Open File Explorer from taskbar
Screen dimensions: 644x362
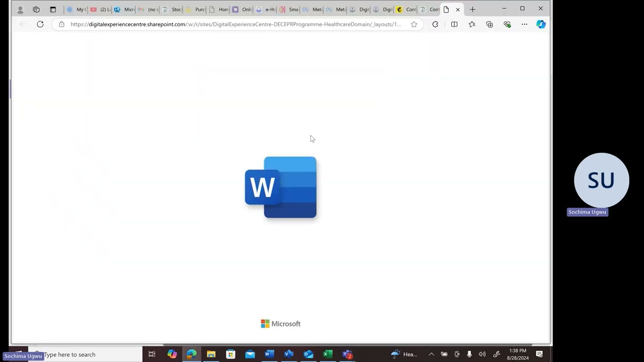coord(211,354)
